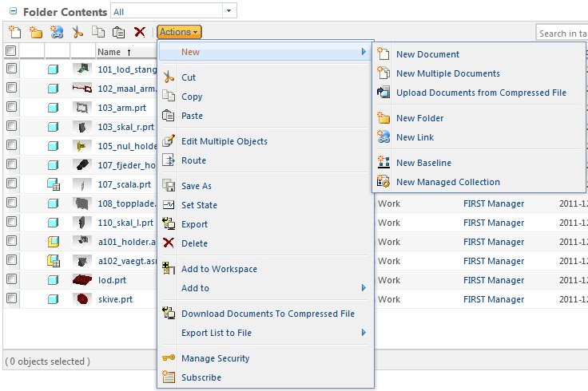Click the Search in table field

tap(562, 34)
